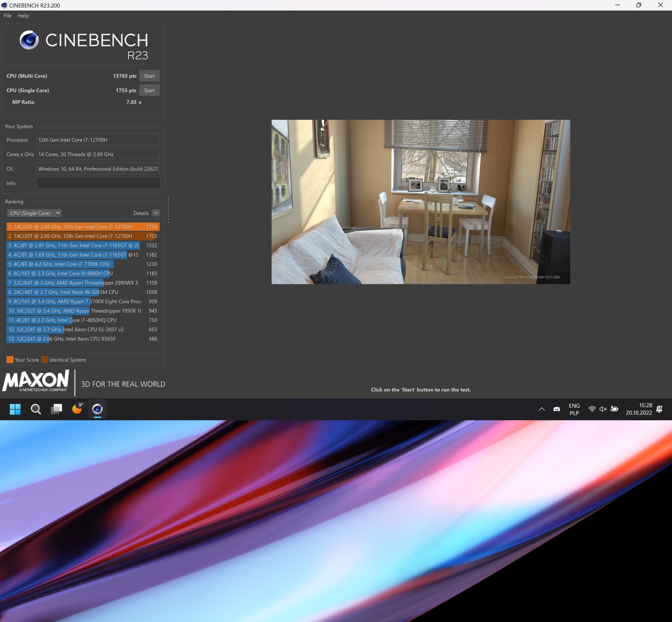The height and width of the screenshot is (622, 672).
Task: Select the Ryzen 7 1700X row
Action: pos(83,302)
